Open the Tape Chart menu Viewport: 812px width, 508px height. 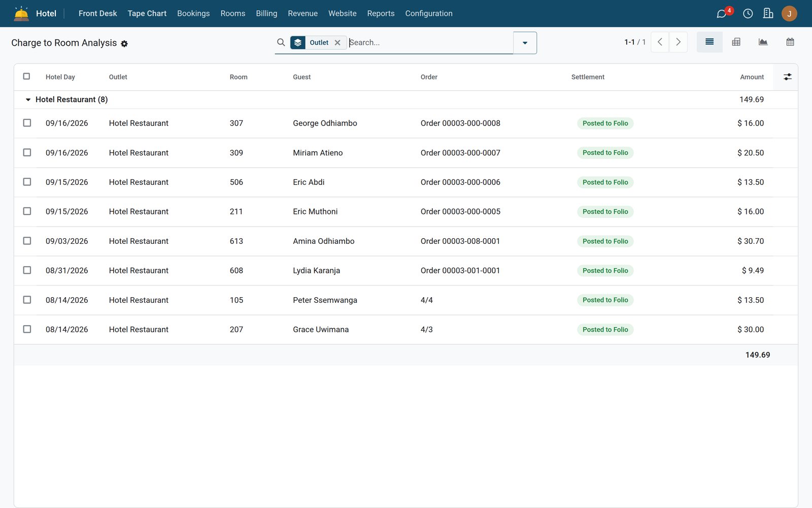[x=147, y=14]
